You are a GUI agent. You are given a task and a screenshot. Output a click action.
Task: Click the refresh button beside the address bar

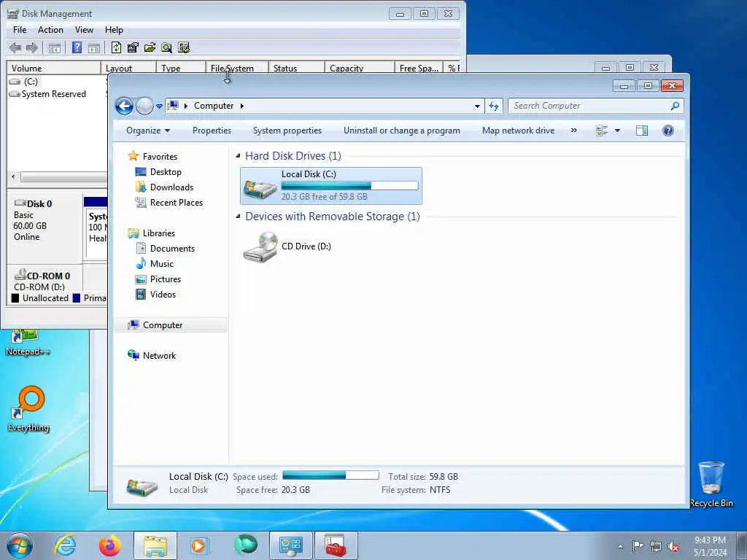coord(494,106)
